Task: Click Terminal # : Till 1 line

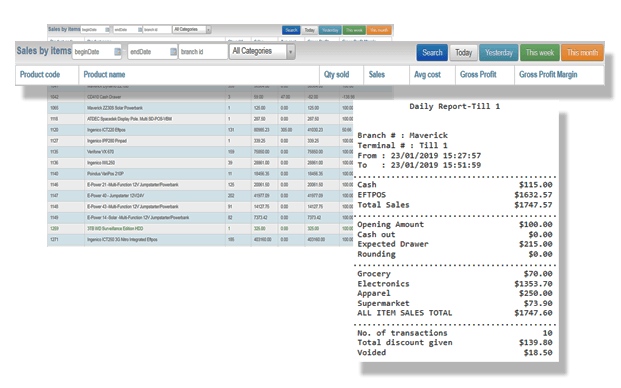Action: (x=402, y=145)
